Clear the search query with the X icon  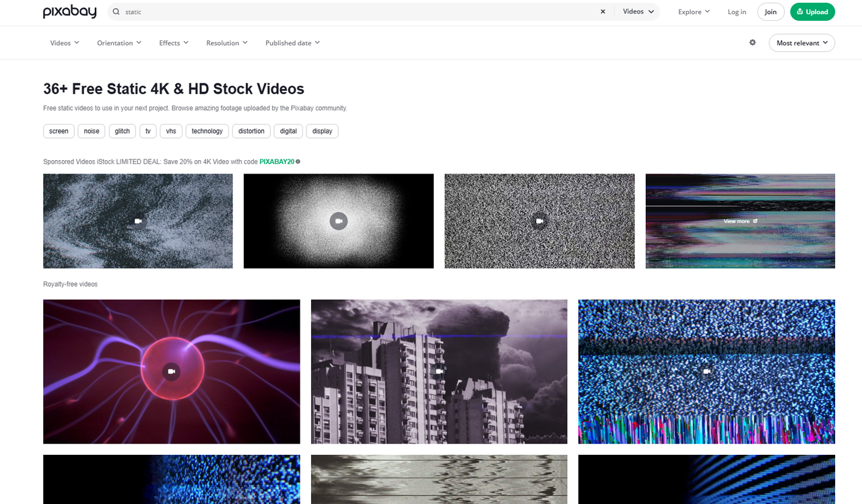click(x=603, y=11)
